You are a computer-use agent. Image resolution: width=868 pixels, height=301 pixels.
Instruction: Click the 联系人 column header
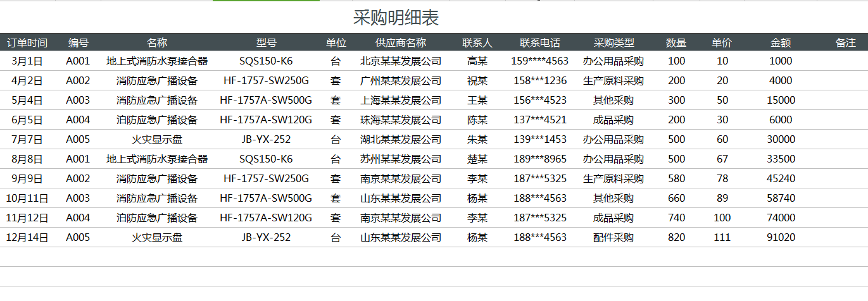477,43
